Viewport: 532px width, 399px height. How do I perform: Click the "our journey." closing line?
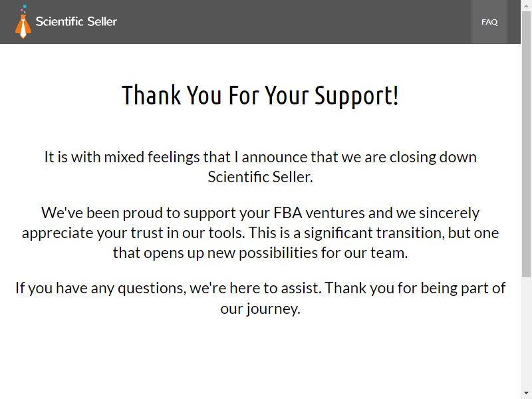(x=260, y=309)
